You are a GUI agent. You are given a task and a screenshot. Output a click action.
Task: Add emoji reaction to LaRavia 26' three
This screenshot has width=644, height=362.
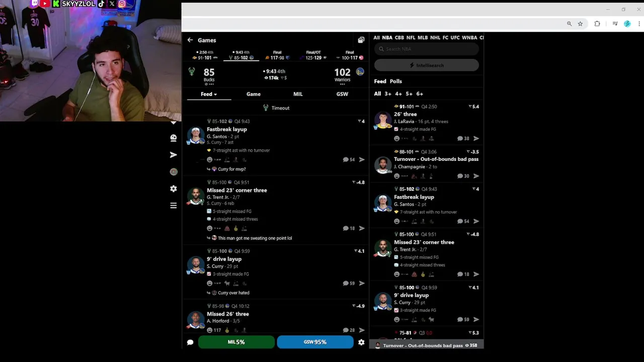coord(397,139)
